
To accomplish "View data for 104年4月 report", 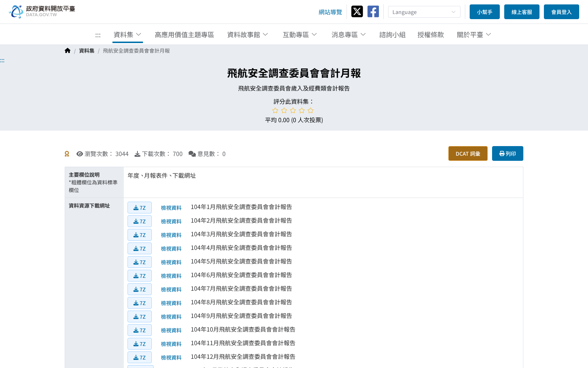I will (171, 249).
